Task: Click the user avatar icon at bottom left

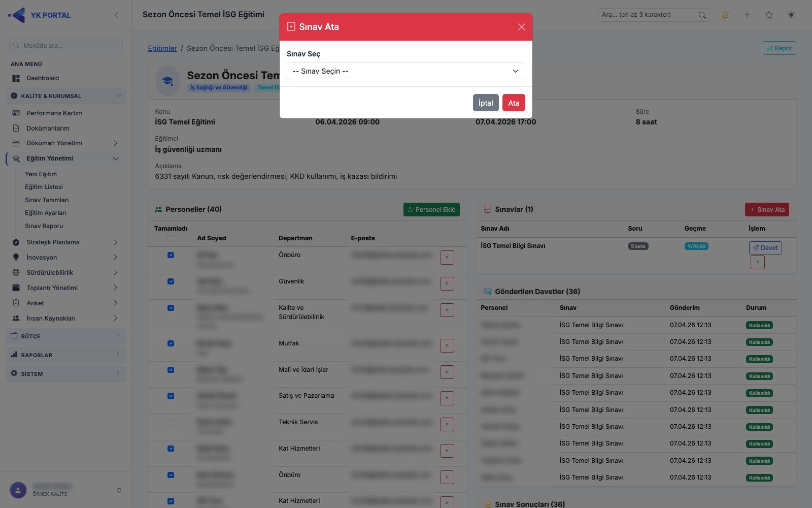Action: (x=18, y=490)
